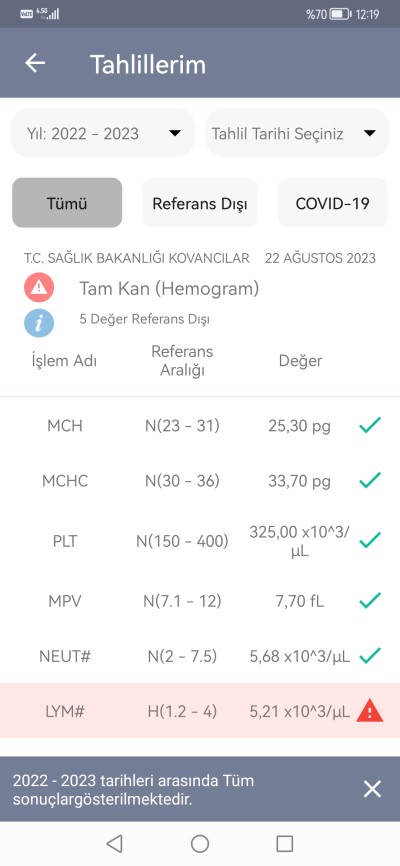Switch to Referans Dışı filter

[199, 203]
